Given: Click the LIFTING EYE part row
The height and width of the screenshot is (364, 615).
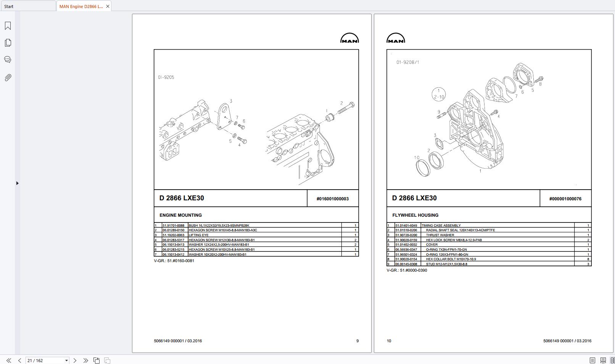Looking at the screenshot, I should click(x=256, y=235).
